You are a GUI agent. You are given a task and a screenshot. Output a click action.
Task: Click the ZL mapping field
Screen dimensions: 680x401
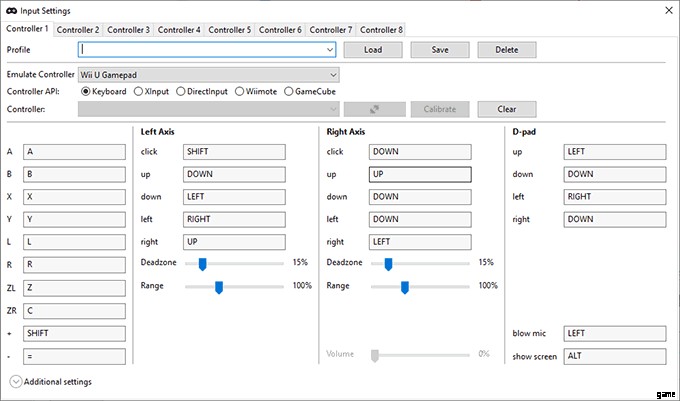(74, 288)
